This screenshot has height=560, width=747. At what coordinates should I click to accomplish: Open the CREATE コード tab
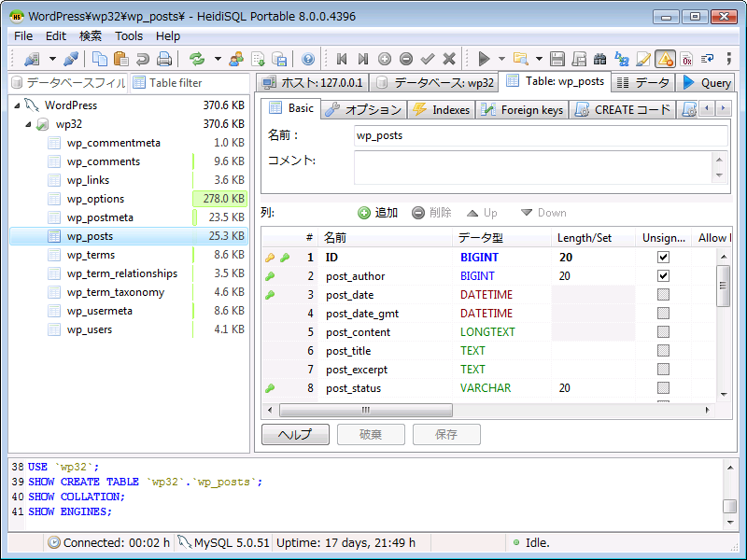(x=623, y=110)
